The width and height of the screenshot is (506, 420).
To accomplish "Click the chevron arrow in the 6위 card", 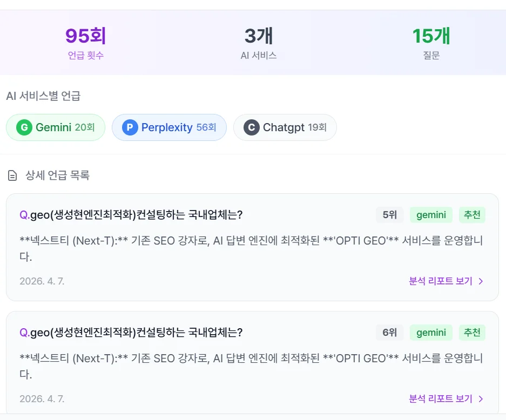I will (481, 399).
